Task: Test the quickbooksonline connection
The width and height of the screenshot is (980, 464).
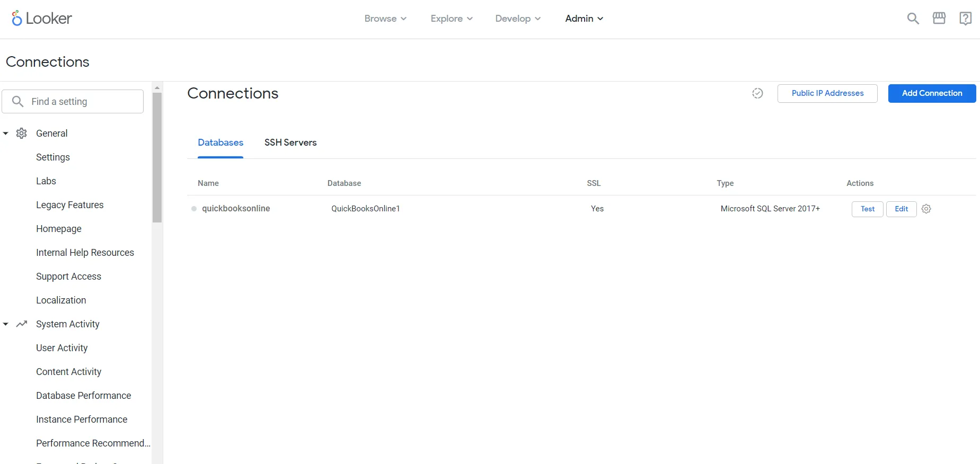Action: coord(867,209)
